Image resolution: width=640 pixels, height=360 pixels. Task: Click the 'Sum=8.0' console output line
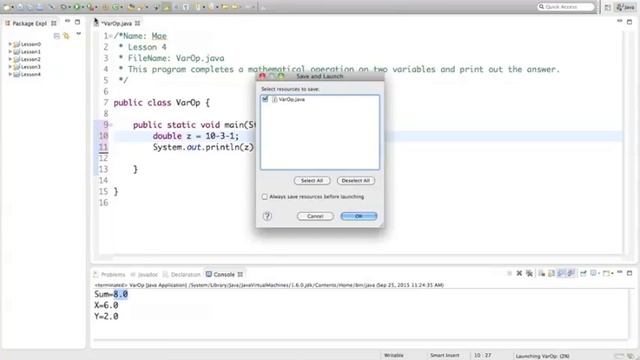tap(111, 294)
